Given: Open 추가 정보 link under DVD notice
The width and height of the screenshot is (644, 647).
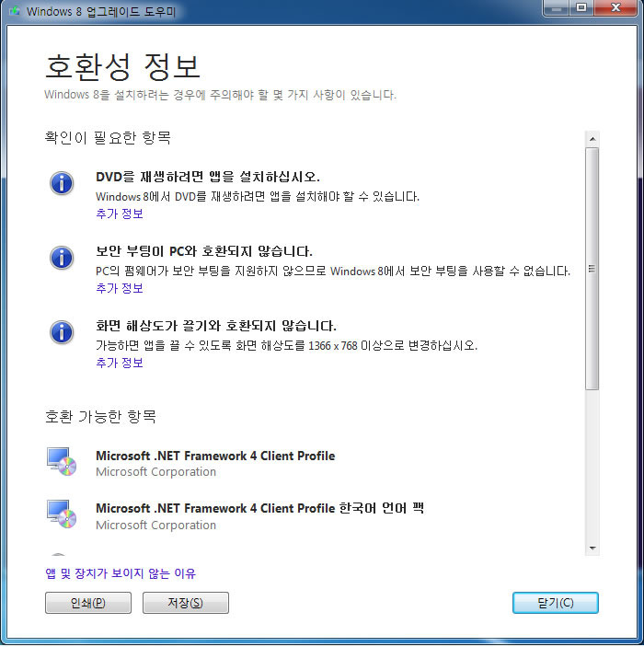Looking at the screenshot, I should click(120, 214).
